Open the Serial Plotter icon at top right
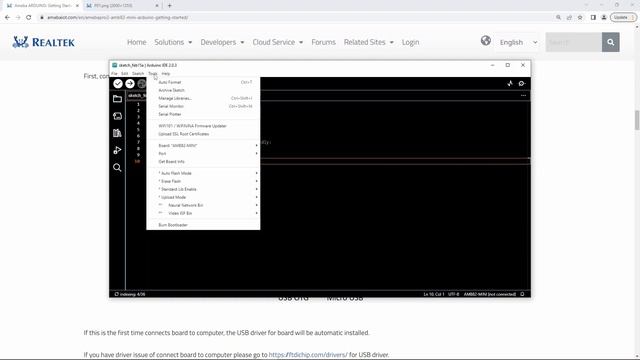This screenshot has width=640, height=360. [x=510, y=83]
